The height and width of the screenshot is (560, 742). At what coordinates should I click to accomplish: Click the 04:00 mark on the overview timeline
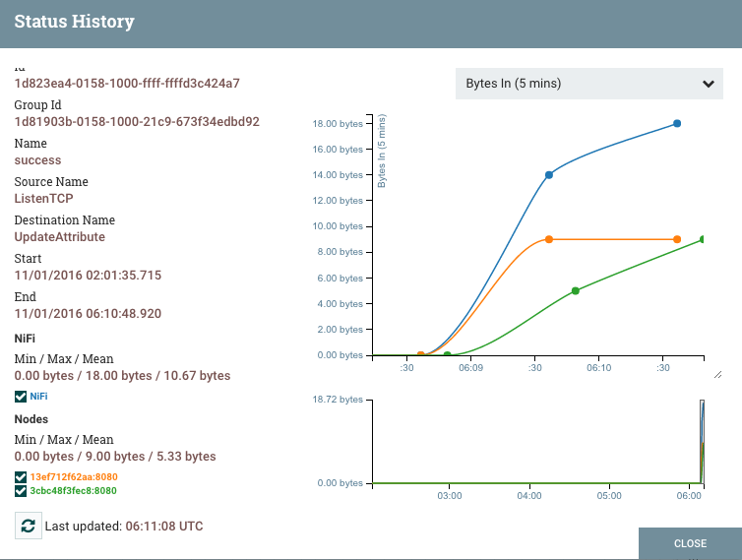529,496
